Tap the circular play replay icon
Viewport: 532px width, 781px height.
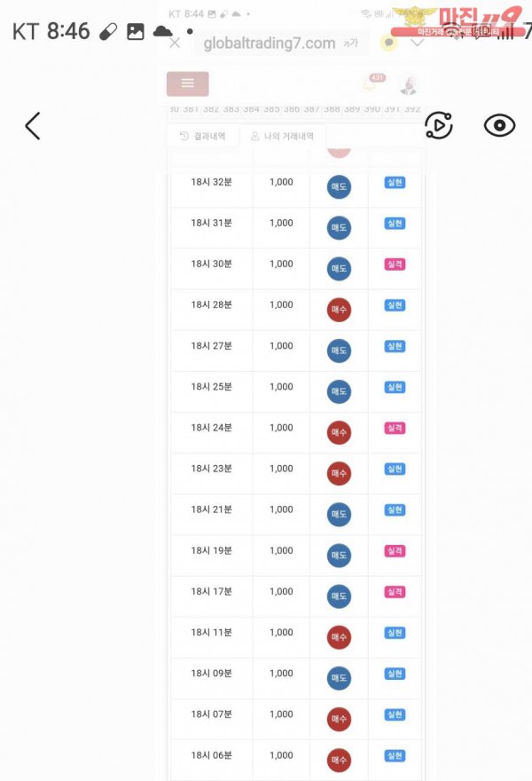(x=438, y=126)
